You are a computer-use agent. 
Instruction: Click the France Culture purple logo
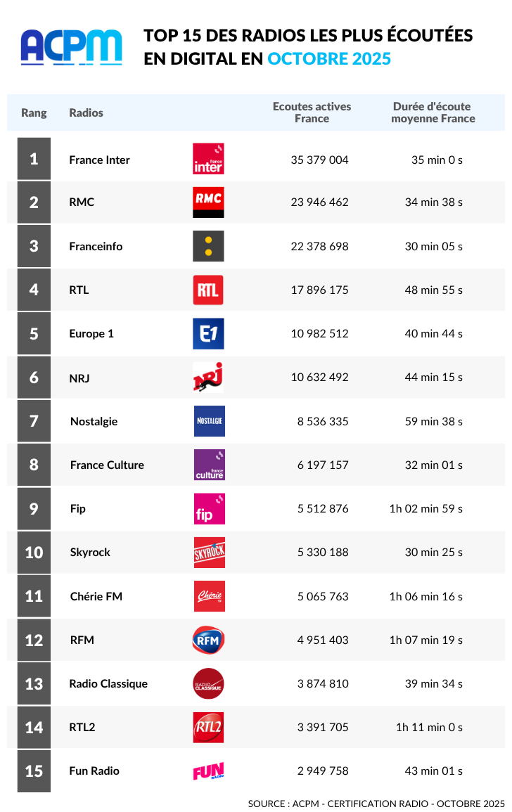point(210,465)
